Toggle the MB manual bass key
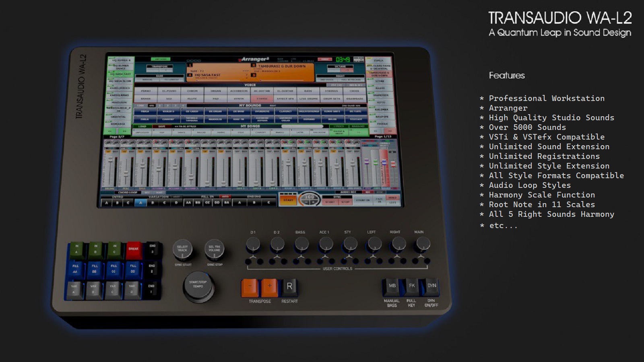Viewport: 644px width, 362px height. click(x=392, y=287)
